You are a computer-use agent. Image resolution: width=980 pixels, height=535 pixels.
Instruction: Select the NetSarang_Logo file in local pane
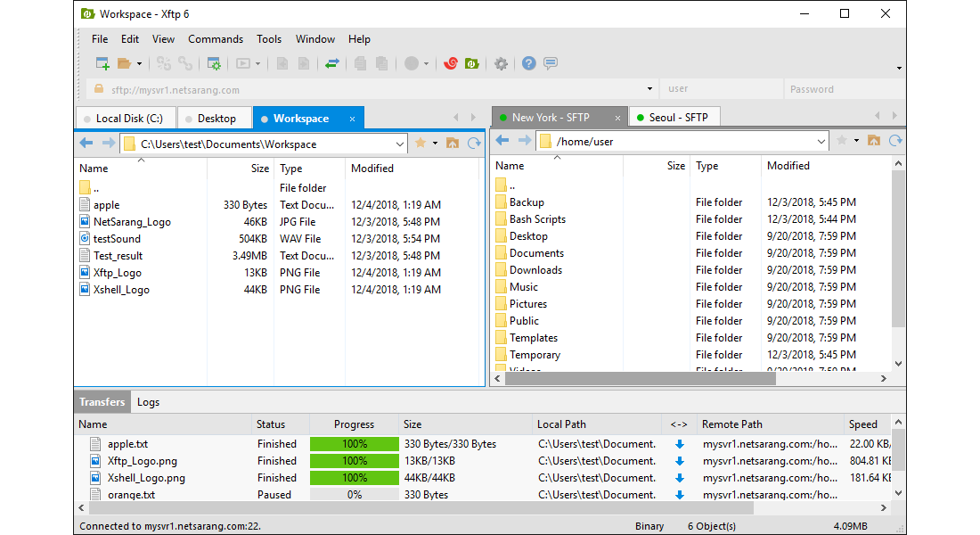132,221
